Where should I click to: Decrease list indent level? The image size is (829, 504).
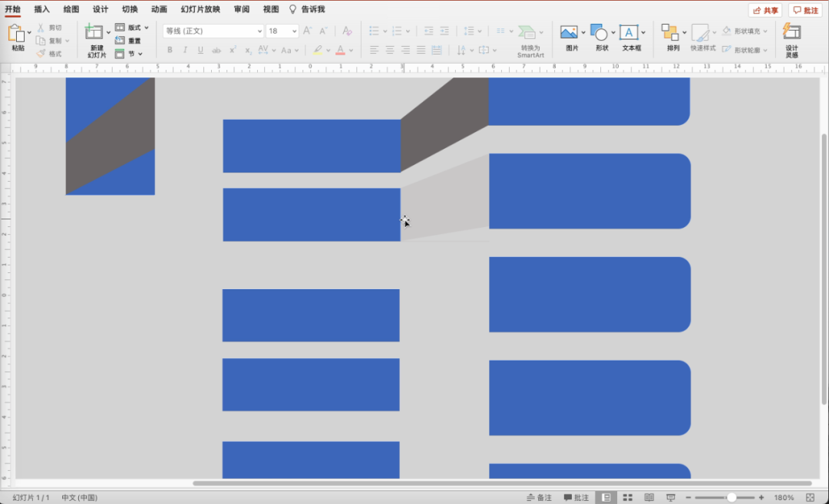[x=428, y=31]
